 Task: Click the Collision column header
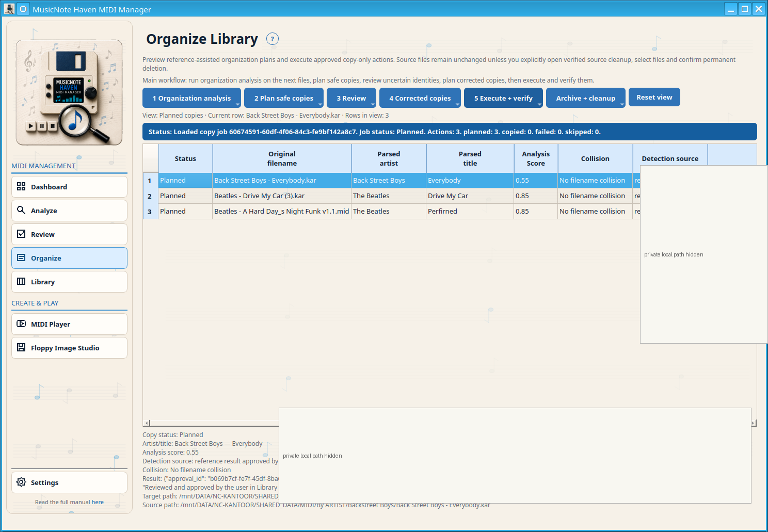595,158
